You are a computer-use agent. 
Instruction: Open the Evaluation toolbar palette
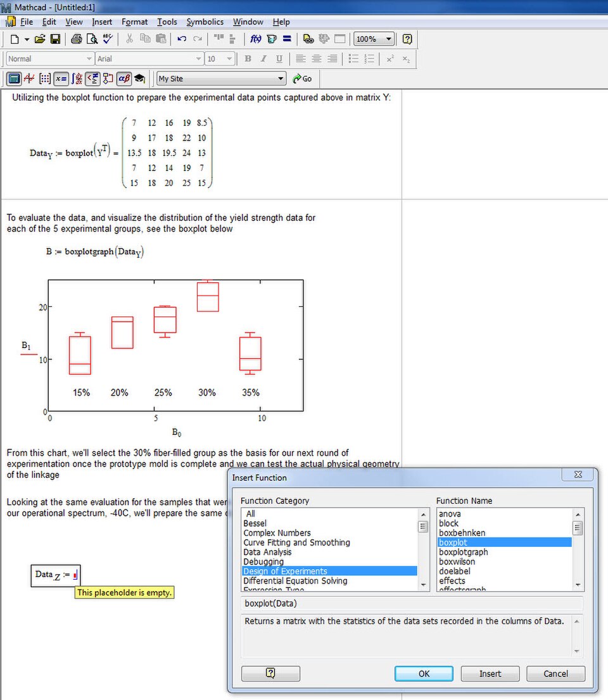click(61, 79)
